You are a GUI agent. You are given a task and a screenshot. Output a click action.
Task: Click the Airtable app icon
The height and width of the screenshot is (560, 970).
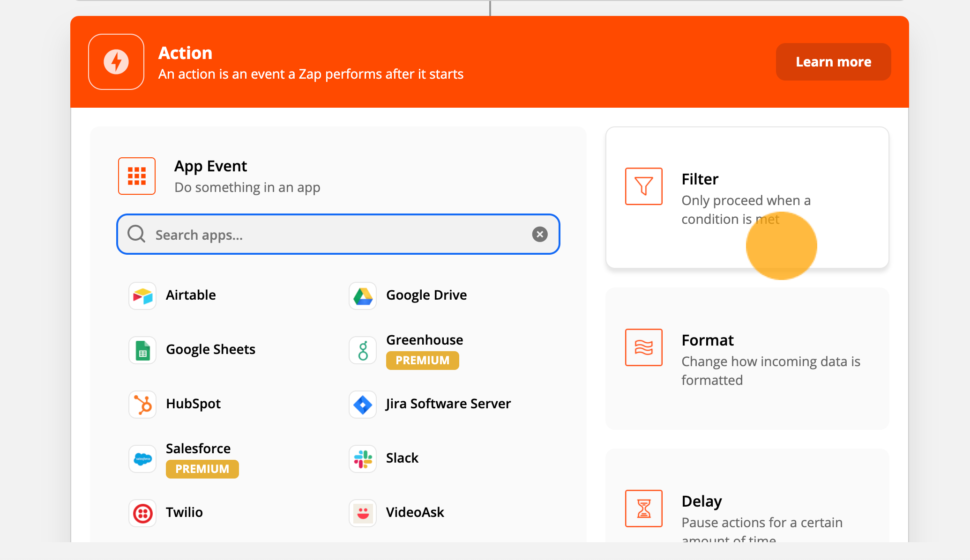[x=142, y=296]
